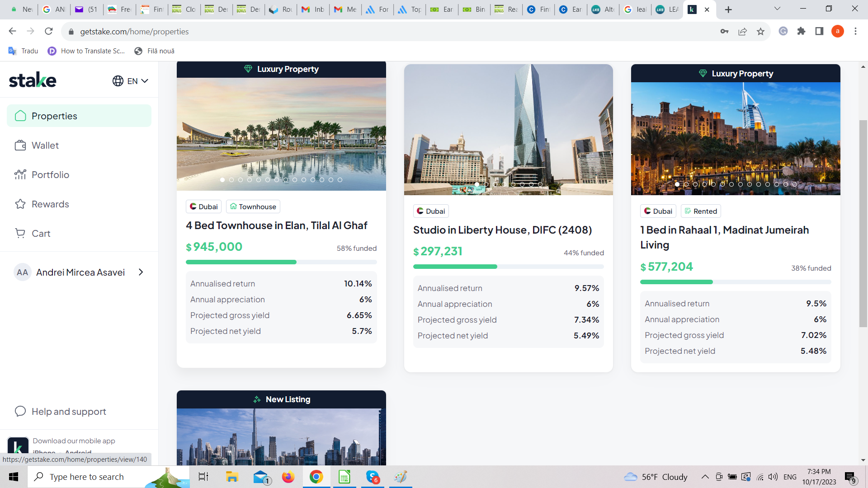The height and width of the screenshot is (488, 868).
Task: Click the Rewards star icon
Action: [x=20, y=204]
